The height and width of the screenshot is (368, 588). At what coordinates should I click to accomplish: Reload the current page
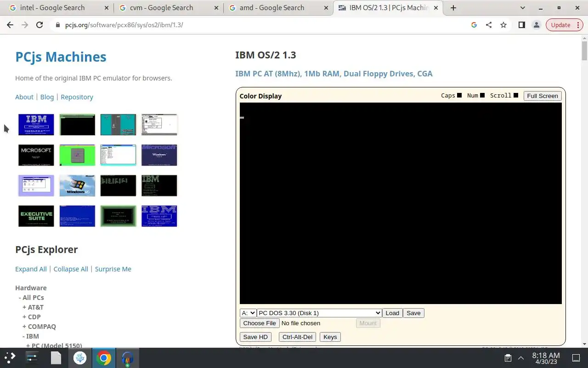click(40, 25)
